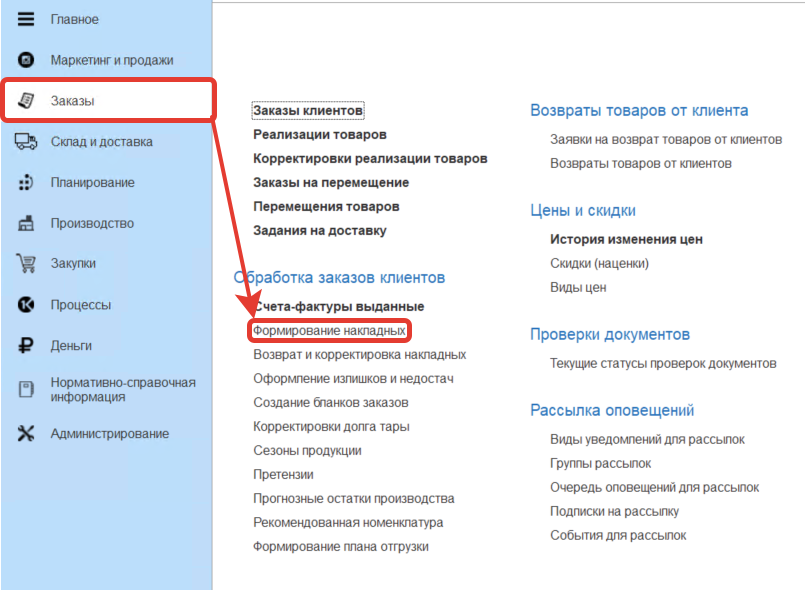This screenshot has width=805, height=590.
Task: Open Возвраты товаров от клиентов
Action: point(641,163)
